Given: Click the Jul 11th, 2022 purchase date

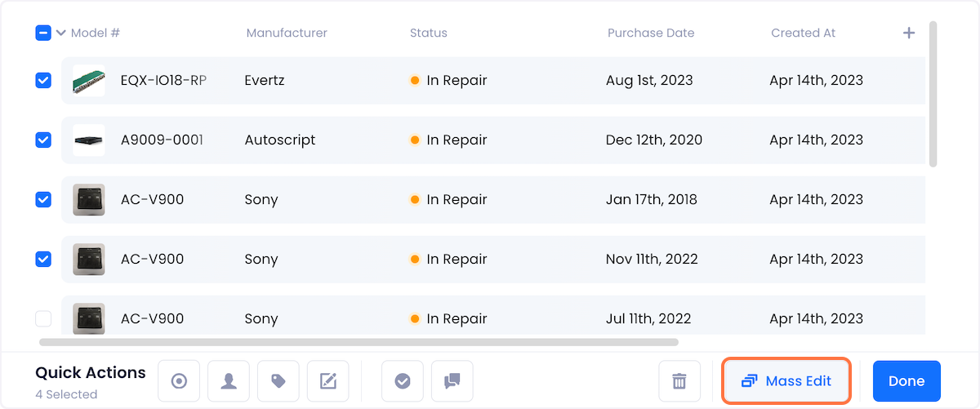Looking at the screenshot, I should (648, 318).
